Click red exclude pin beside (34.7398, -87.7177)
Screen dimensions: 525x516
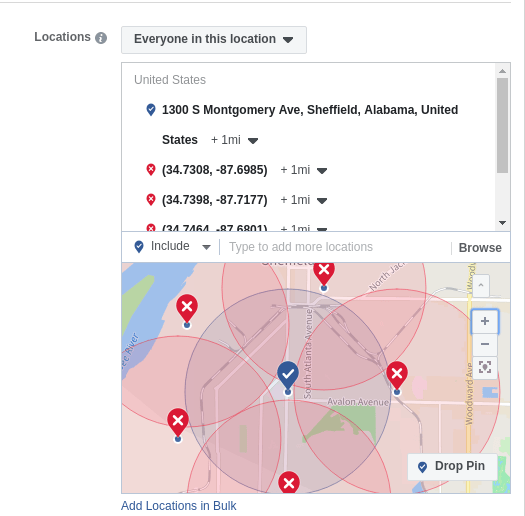coord(151,200)
